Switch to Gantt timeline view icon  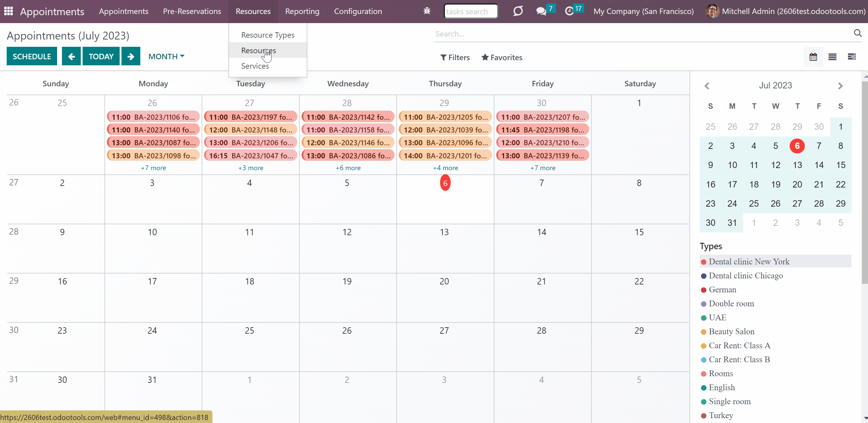(852, 57)
